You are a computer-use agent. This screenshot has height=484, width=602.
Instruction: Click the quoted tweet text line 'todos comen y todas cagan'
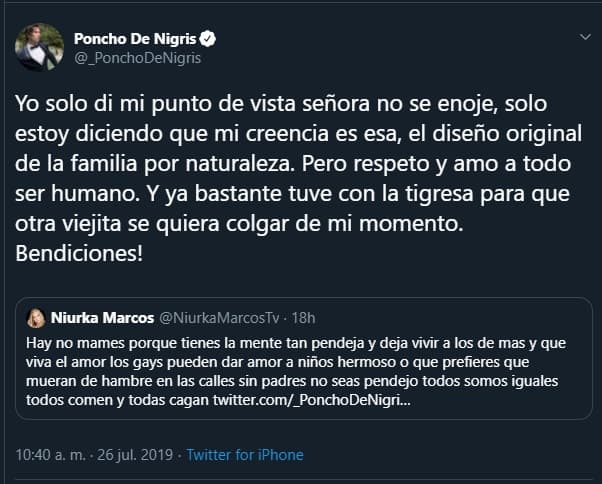click(x=117, y=400)
